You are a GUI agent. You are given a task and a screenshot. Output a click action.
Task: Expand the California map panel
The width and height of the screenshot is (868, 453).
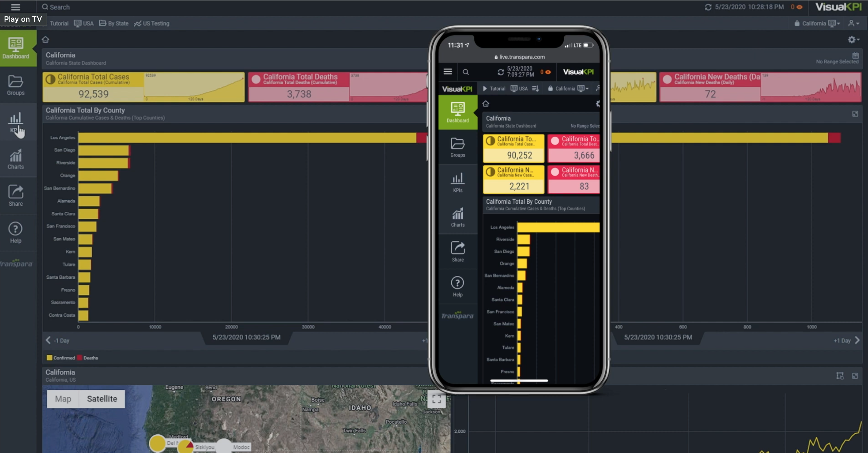(855, 376)
